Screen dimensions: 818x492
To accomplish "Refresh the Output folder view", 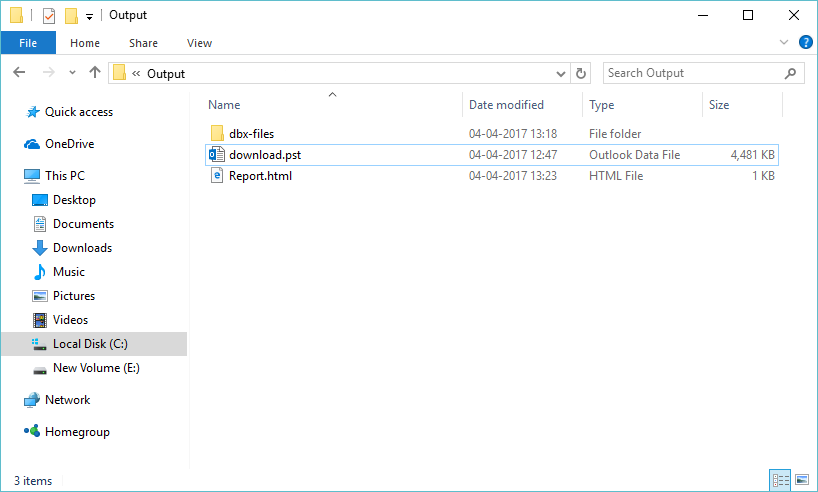I will pyautogui.click(x=581, y=74).
